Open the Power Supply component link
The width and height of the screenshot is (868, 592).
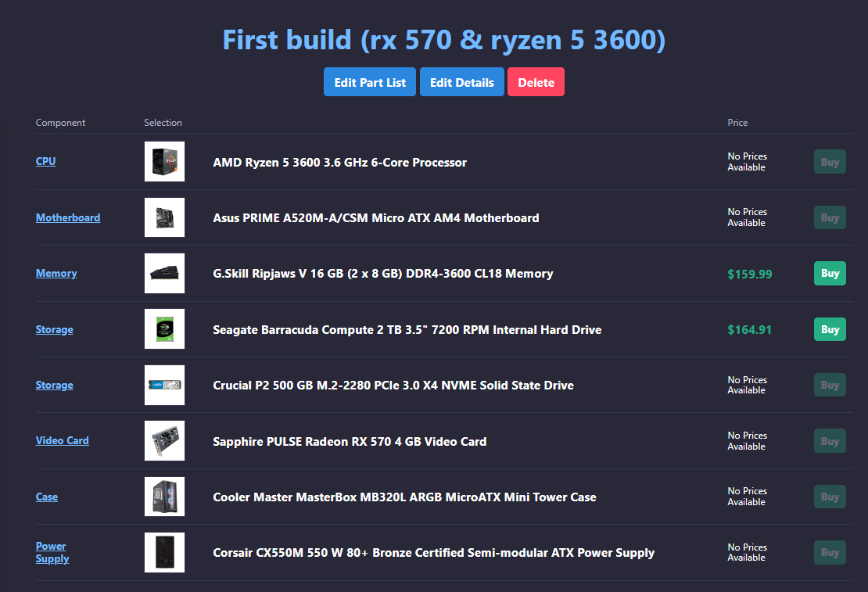[52, 552]
